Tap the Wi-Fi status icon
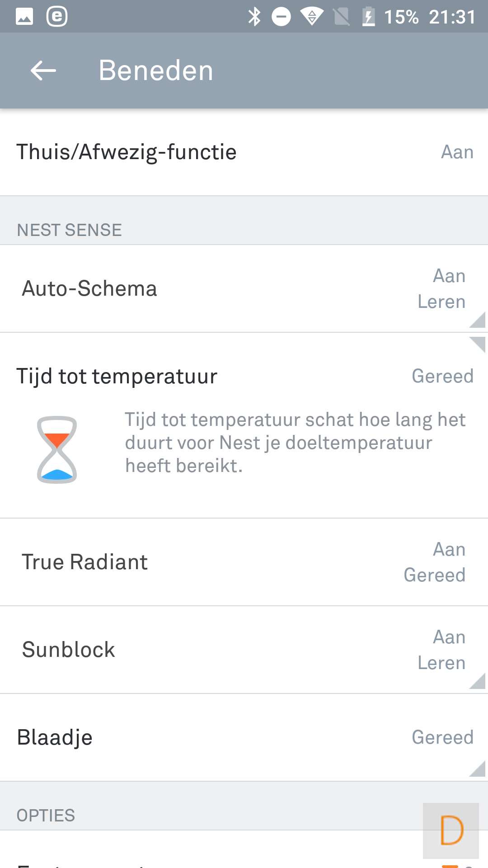Screen dimensions: 488x868 (x=312, y=17)
